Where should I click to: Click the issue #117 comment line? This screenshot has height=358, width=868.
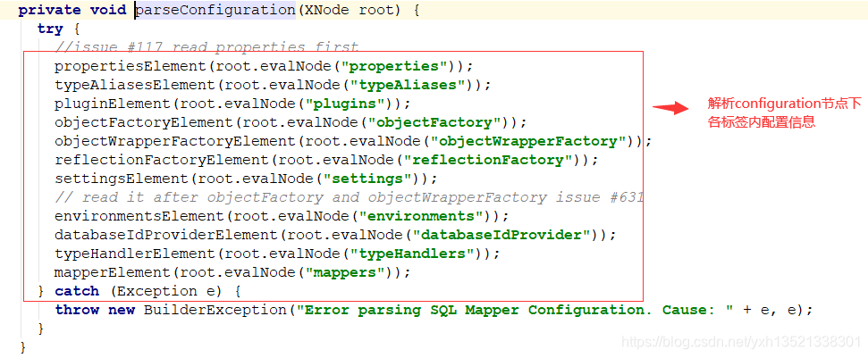coord(207,47)
